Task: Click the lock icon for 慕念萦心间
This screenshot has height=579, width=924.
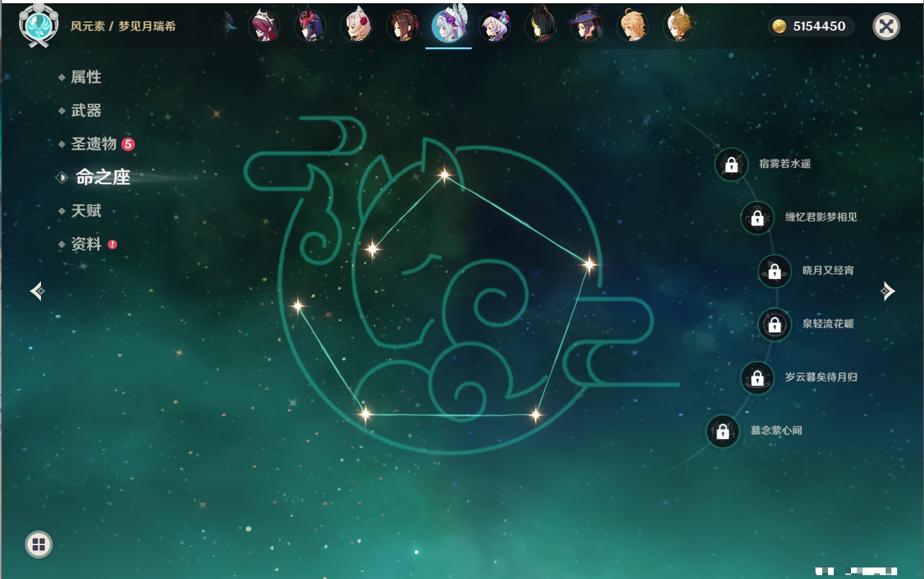Action: point(723,431)
